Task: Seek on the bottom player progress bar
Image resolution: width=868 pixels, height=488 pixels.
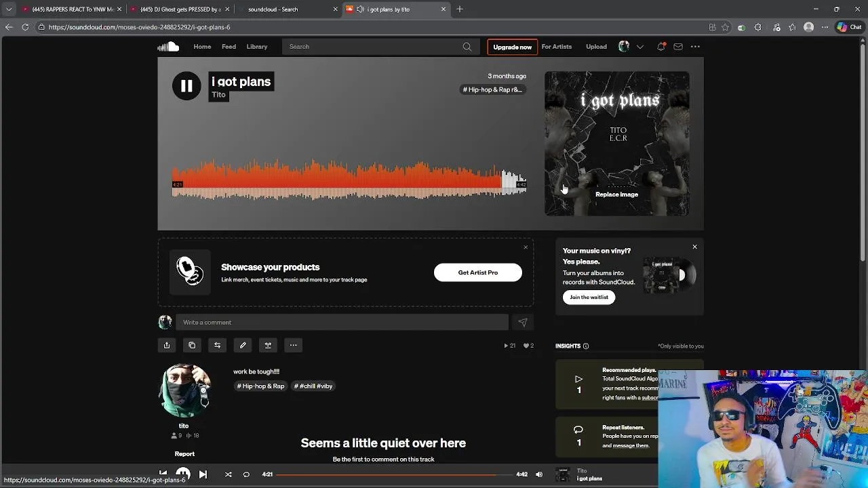Action: [x=395, y=474]
